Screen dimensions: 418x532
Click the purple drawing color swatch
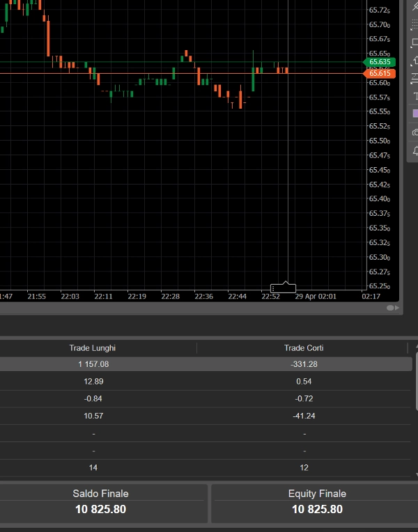(415, 114)
